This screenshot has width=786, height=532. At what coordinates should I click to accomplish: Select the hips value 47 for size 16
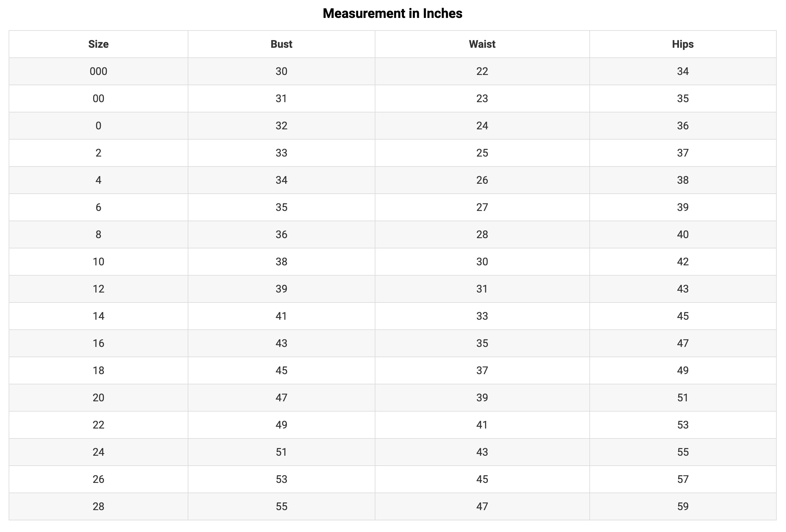(x=683, y=343)
